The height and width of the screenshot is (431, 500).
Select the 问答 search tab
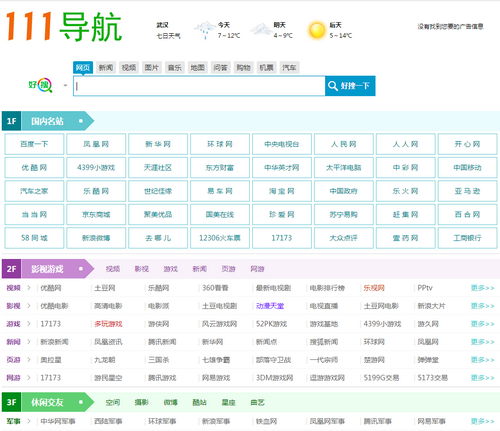[x=220, y=68]
